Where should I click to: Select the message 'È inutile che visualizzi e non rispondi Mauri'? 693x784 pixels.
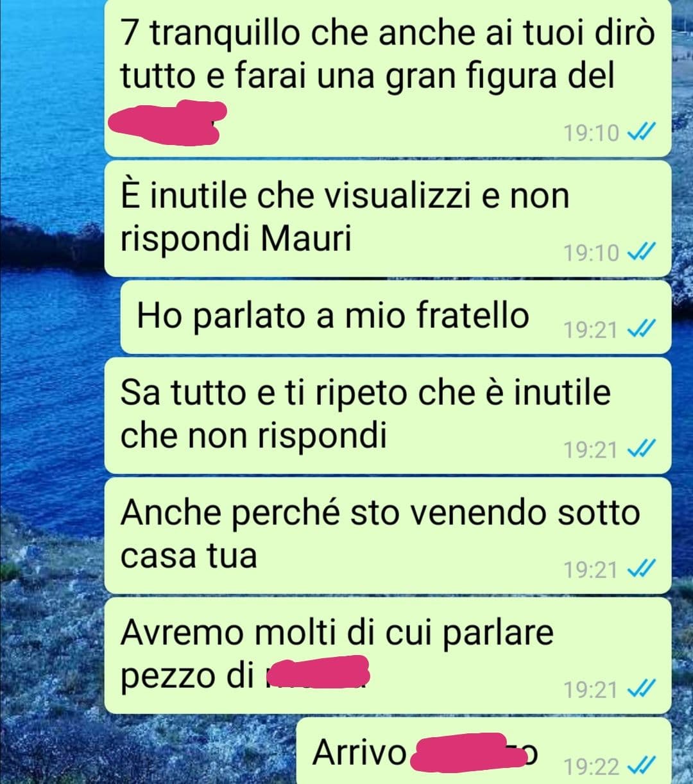point(388,219)
